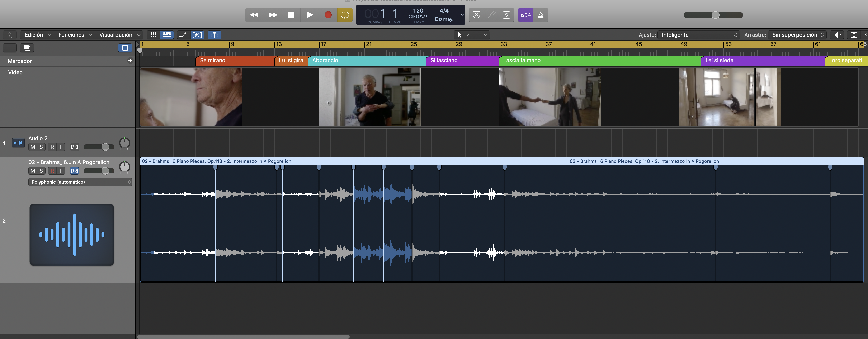Image resolution: width=868 pixels, height=339 pixels.
Task: Open the Ajuste Inteligente snap dropdown
Action: (x=699, y=35)
